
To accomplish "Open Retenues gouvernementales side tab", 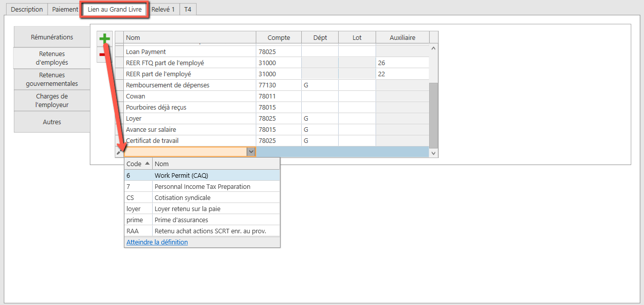I will (x=52, y=79).
